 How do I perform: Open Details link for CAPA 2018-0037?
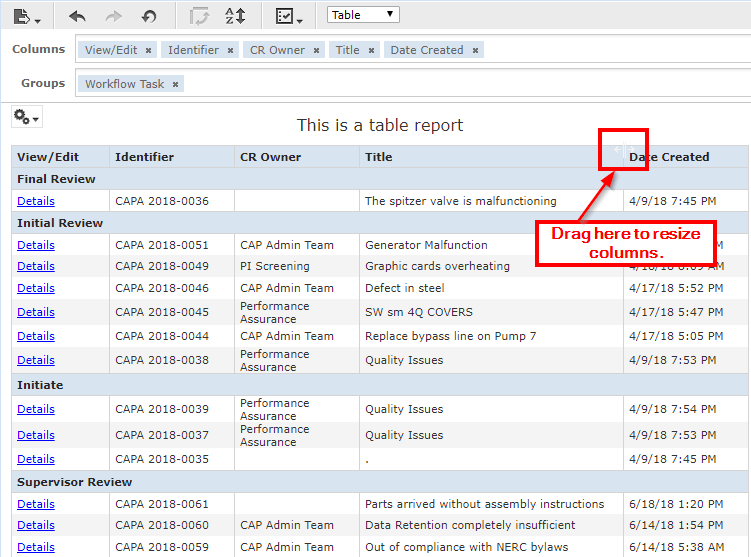click(36, 435)
